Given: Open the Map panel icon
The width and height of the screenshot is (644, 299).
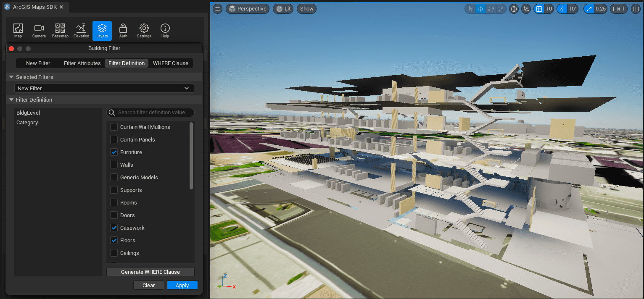Looking at the screenshot, I should 18,29.
